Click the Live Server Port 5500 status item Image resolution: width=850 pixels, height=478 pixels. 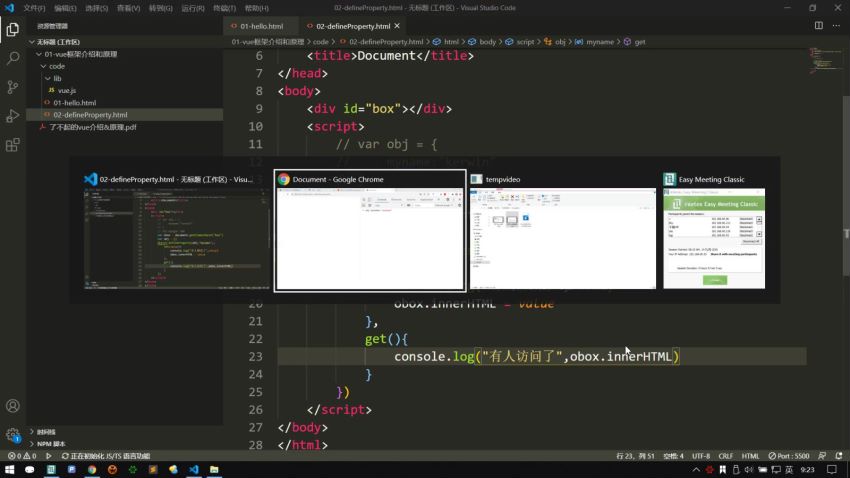click(789, 456)
